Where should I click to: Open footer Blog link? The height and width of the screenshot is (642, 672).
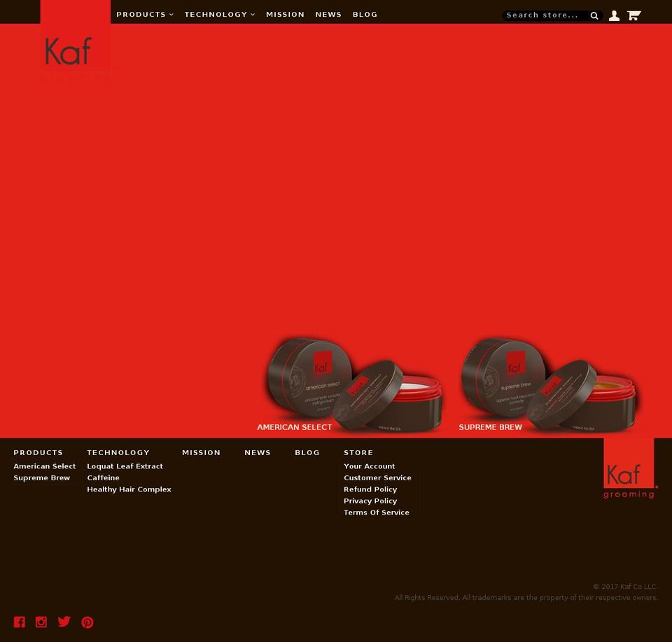point(307,452)
